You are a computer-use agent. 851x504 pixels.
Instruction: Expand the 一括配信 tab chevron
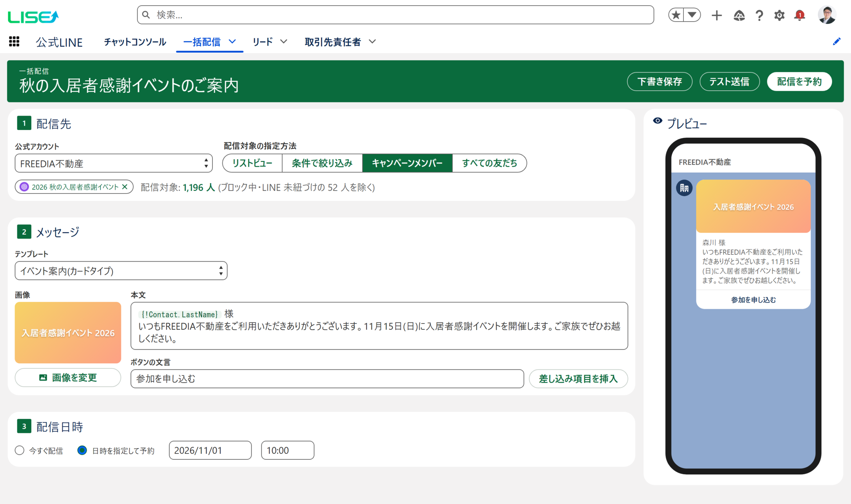pyautogui.click(x=232, y=42)
